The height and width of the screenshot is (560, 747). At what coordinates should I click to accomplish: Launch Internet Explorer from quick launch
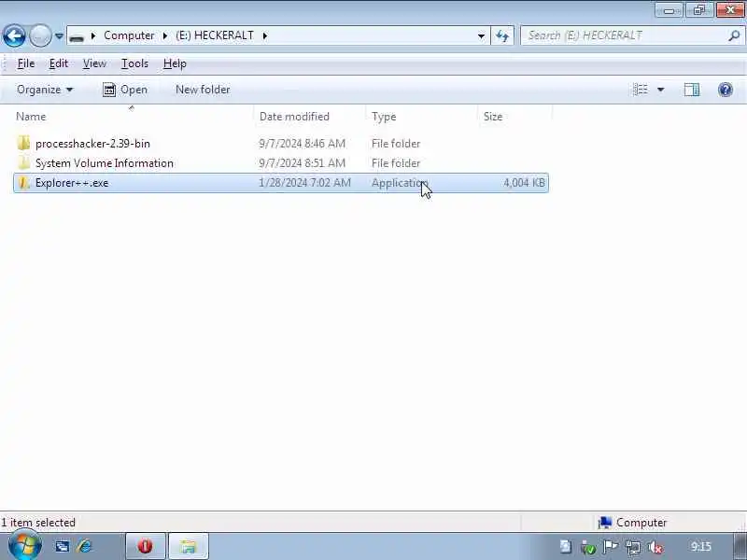tap(85, 546)
